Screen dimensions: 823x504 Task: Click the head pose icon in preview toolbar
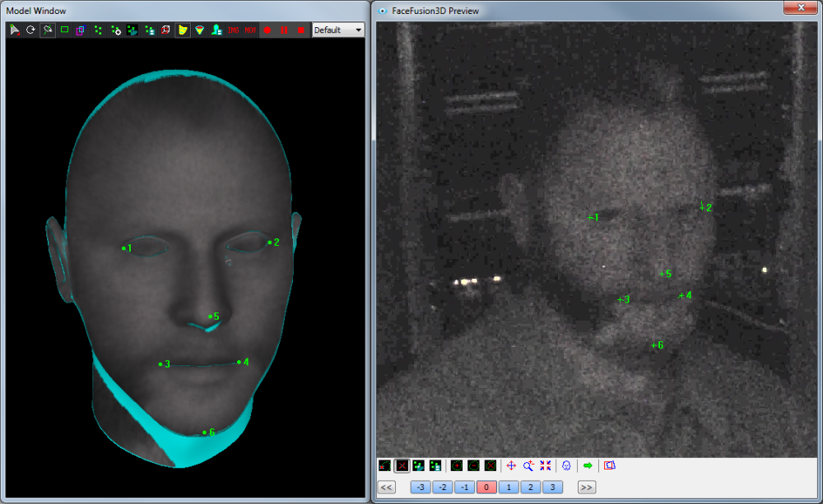click(565, 465)
